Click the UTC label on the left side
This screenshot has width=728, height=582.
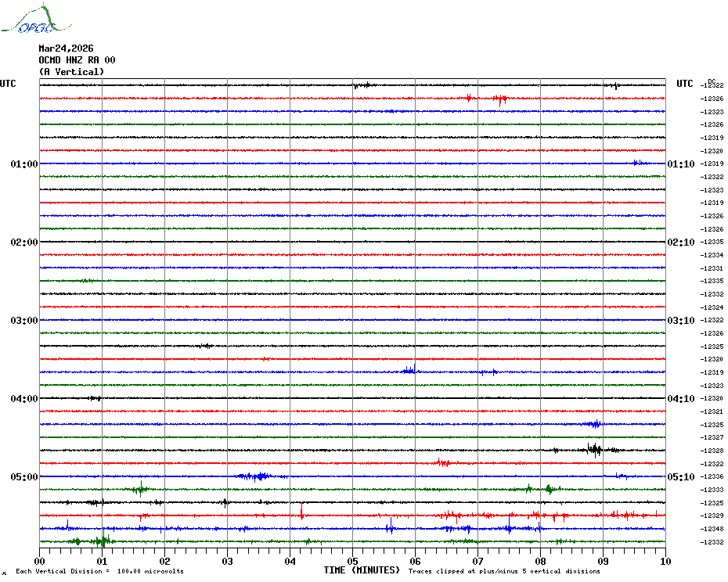tap(8, 84)
